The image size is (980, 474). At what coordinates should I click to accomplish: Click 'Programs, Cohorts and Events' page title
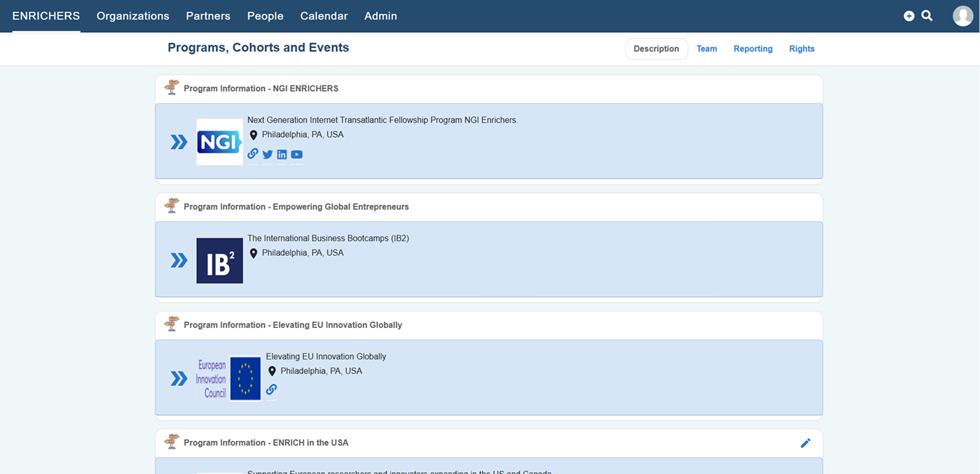point(258,48)
